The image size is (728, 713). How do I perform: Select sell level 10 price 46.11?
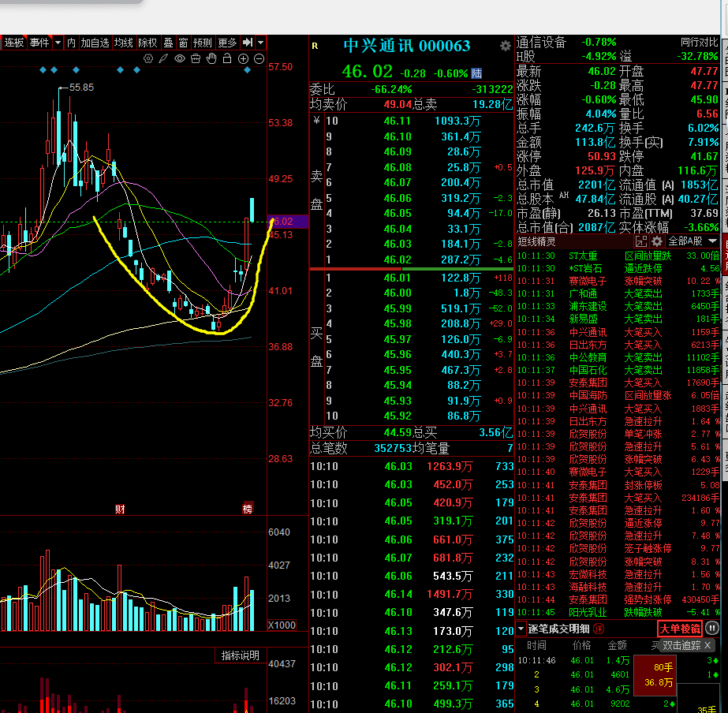397,121
